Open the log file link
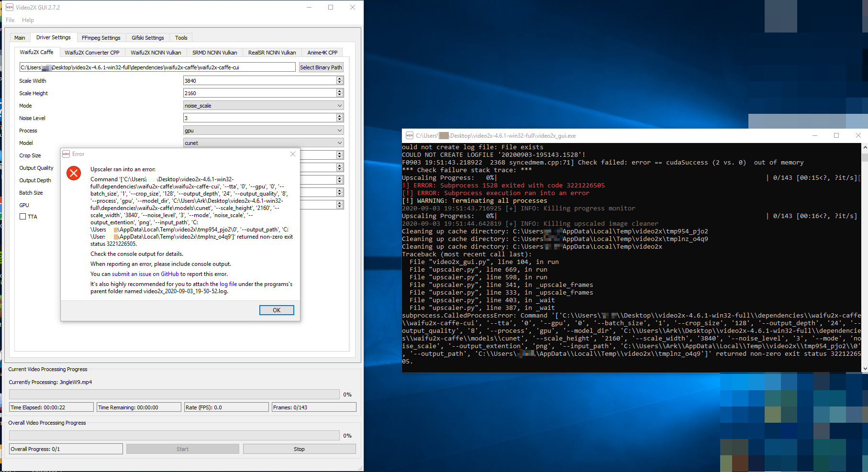The height and width of the screenshot is (472, 868). coord(228,284)
